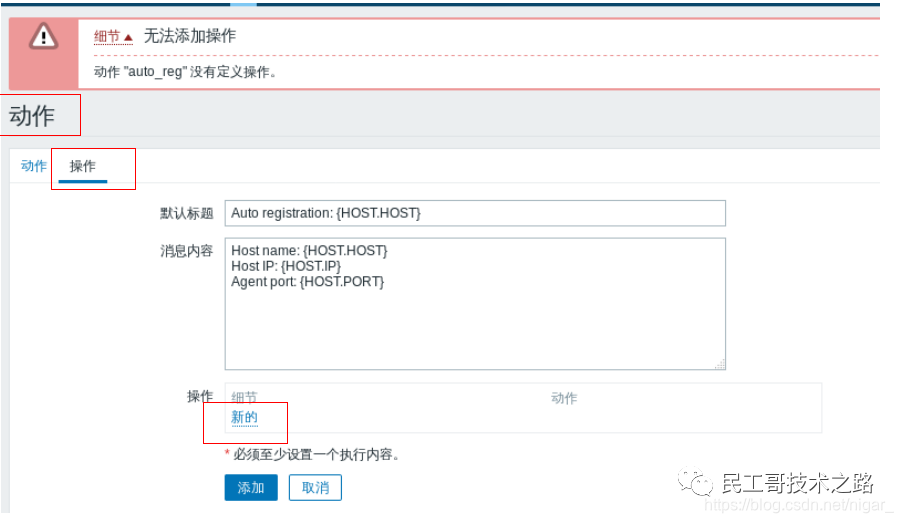The height and width of the screenshot is (523, 903).
Task: Click the 新的 link to add operation
Action: [244, 417]
